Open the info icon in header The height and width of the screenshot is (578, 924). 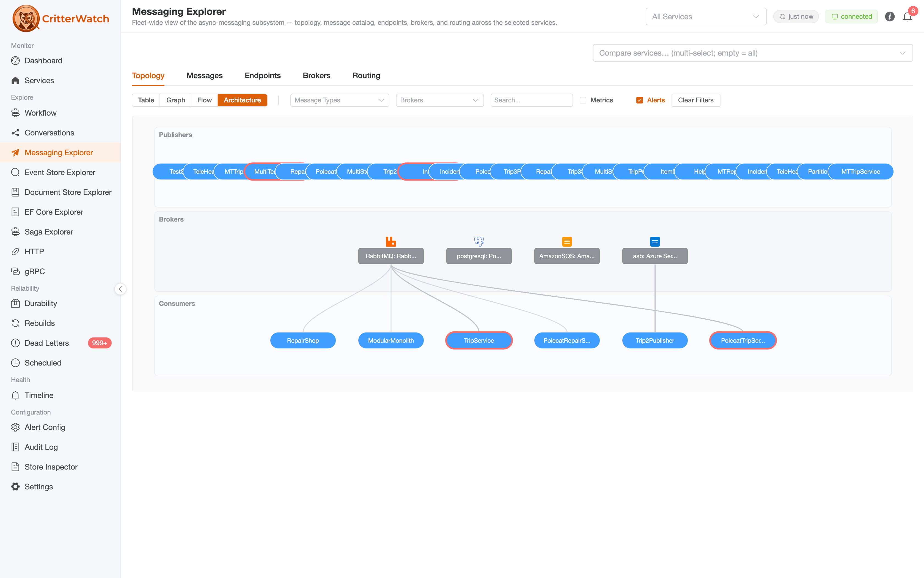point(890,17)
